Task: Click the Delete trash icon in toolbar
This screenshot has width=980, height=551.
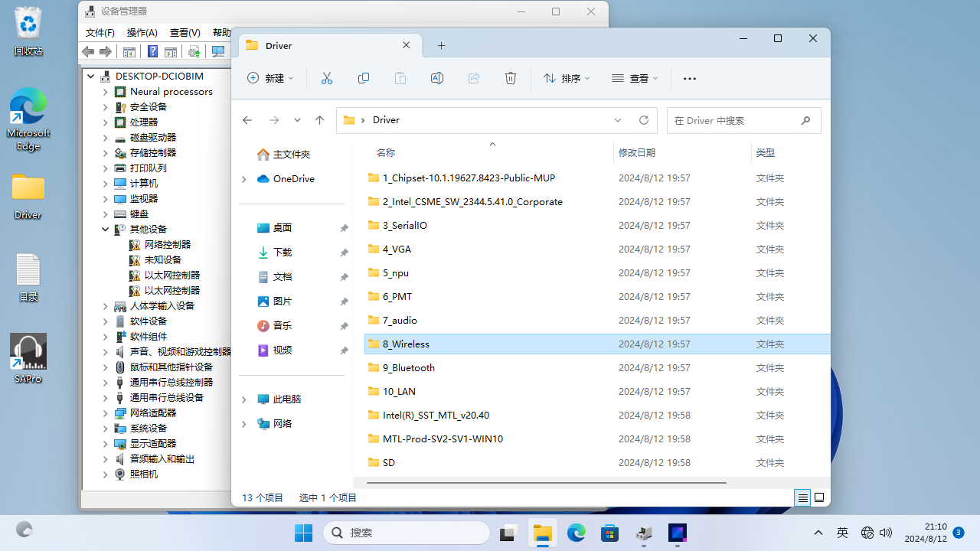Action: tap(511, 78)
